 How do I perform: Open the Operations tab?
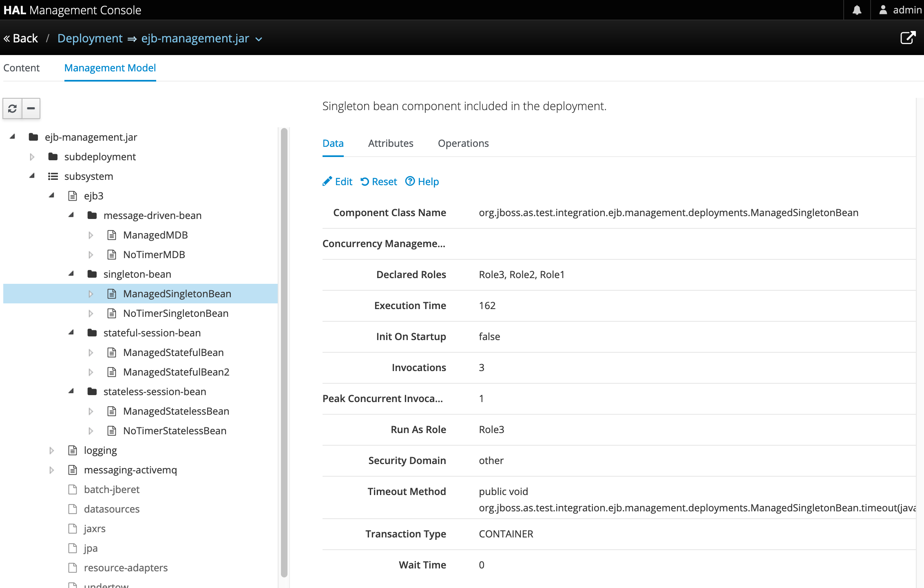coord(463,143)
